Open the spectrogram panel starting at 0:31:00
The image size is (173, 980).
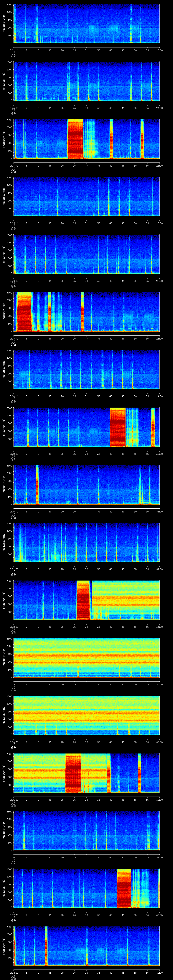point(86,542)
